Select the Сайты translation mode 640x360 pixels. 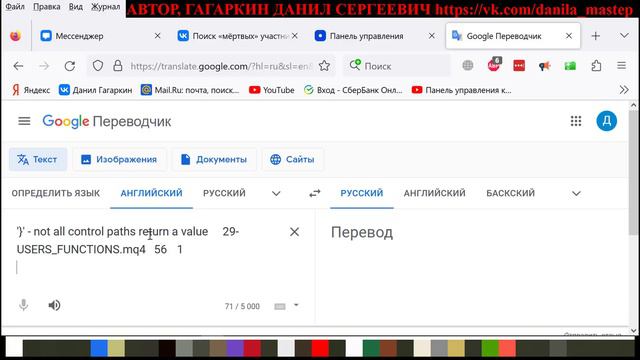[x=292, y=159]
